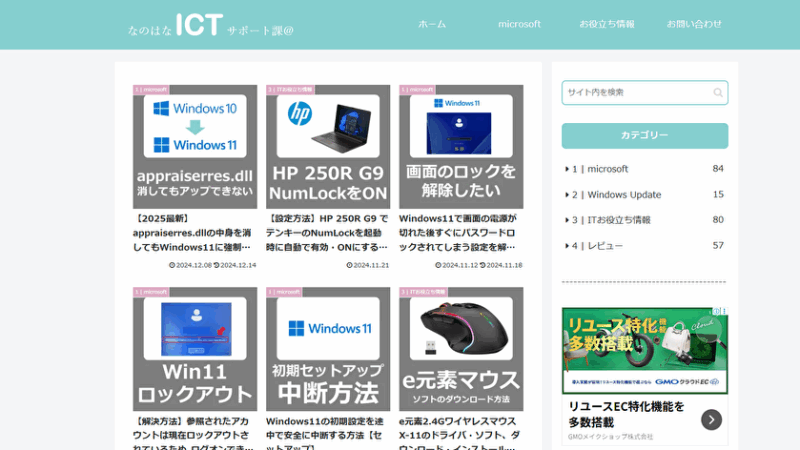Open the 1 | microsoft category

pos(644,169)
